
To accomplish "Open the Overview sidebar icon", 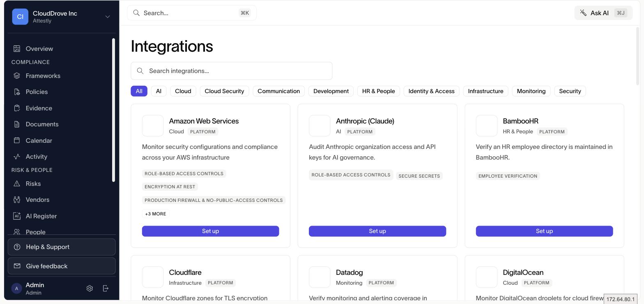I will [x=17, y=48].
